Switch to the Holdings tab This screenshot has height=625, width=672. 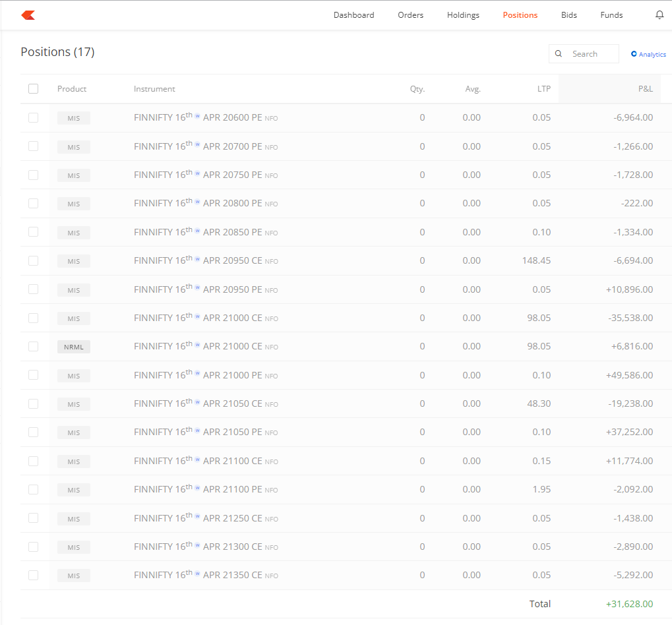(x=463, y=15)
